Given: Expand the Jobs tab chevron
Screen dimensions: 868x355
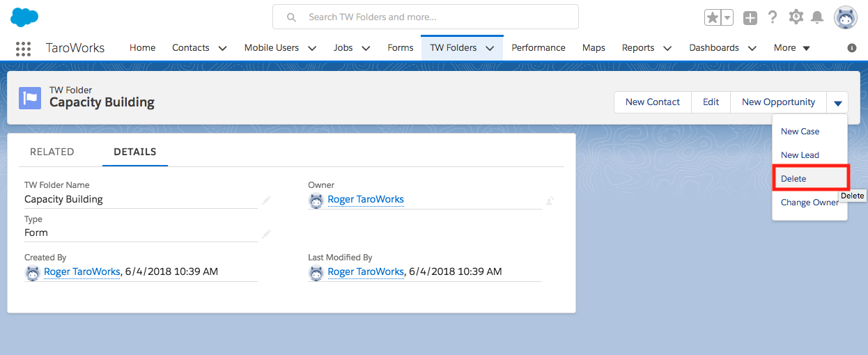Looking at the screenshot, I should 366,48.
